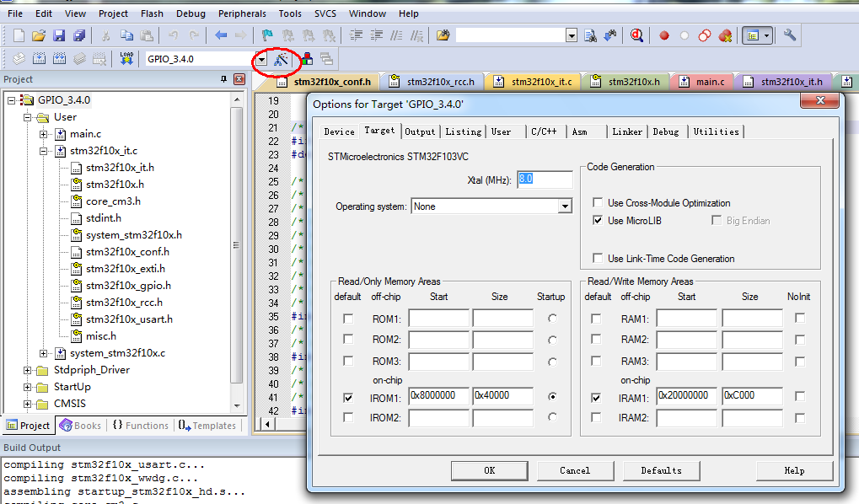Disable the Use MicroLIB checkbox
The image size is (859, 504).
[598, 220]
